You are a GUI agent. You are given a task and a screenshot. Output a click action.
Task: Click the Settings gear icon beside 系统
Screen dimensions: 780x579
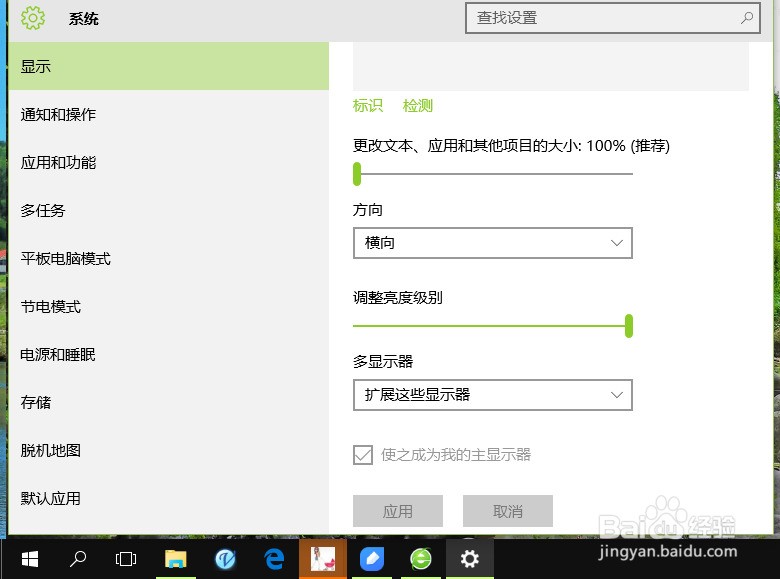click(33, 18)
